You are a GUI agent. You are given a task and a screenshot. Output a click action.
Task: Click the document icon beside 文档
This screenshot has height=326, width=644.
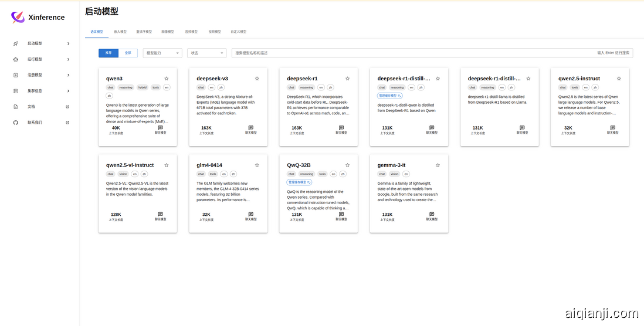pyautogui.click(x=15, y=107)
